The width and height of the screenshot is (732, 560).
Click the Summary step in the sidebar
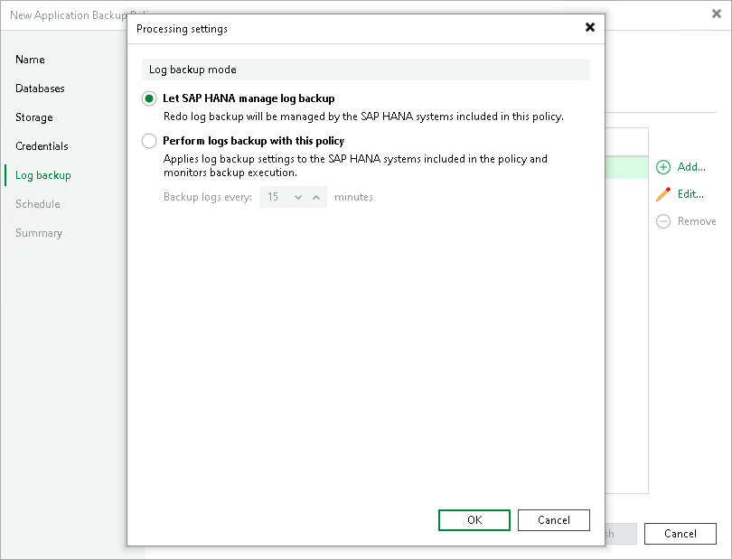[39, 233]
